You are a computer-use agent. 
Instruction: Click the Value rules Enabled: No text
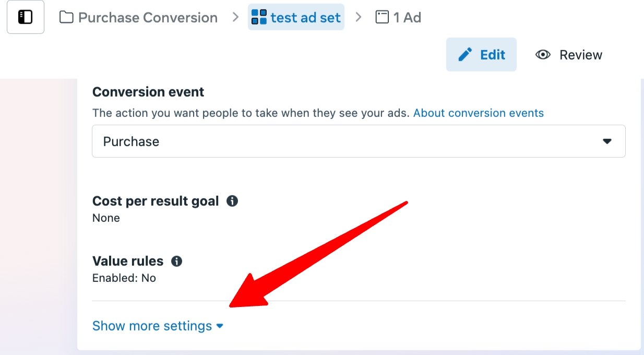(x=124, y=278)
